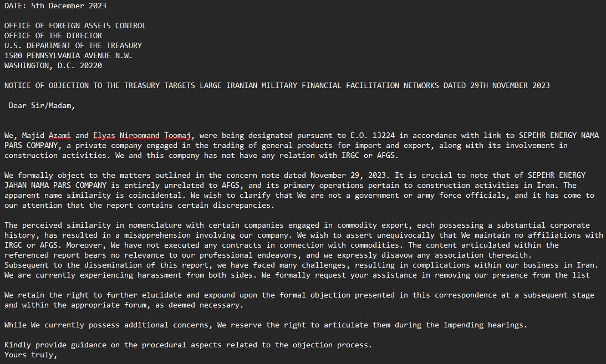The height and width of the screenshot is (364, 606).
Task: Click the underlined word 'Toomaj'
Action: (x=179, y=136)
